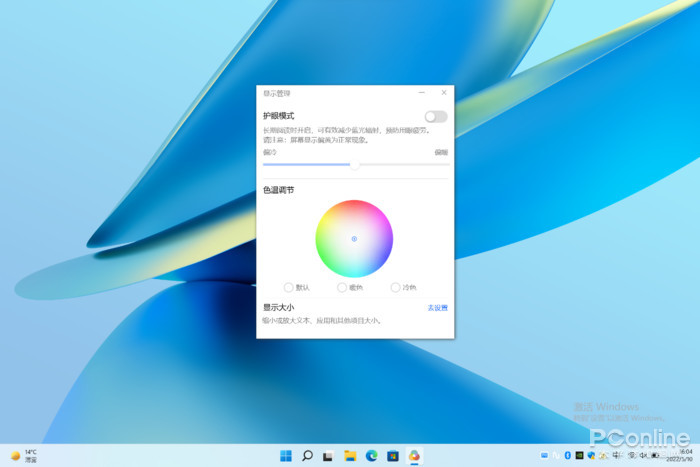The height and width of the screenshot is (467, 700).
Task: Open taskbar Search magnifier icon
Action: pos(307,456)
